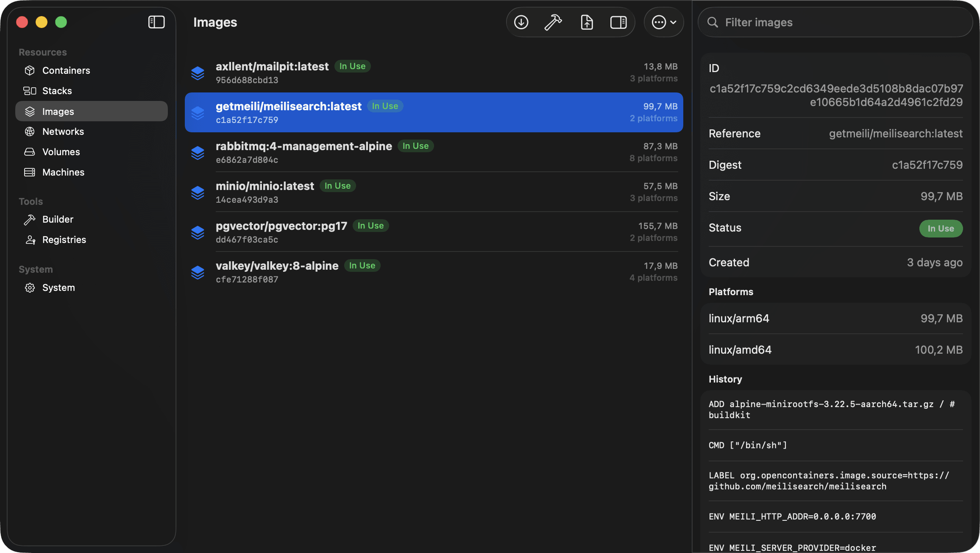Open Containers in the sidebar
The image size is (980, 553).
[92, 70]
